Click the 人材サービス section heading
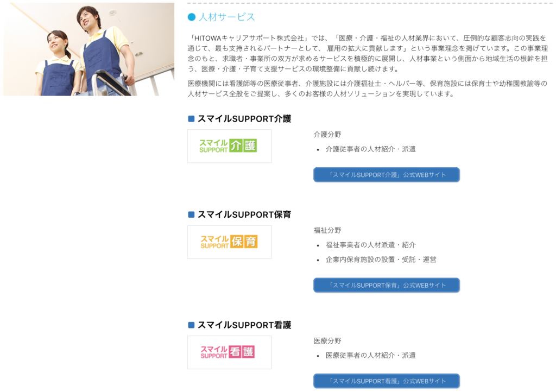 click(226, 17)
